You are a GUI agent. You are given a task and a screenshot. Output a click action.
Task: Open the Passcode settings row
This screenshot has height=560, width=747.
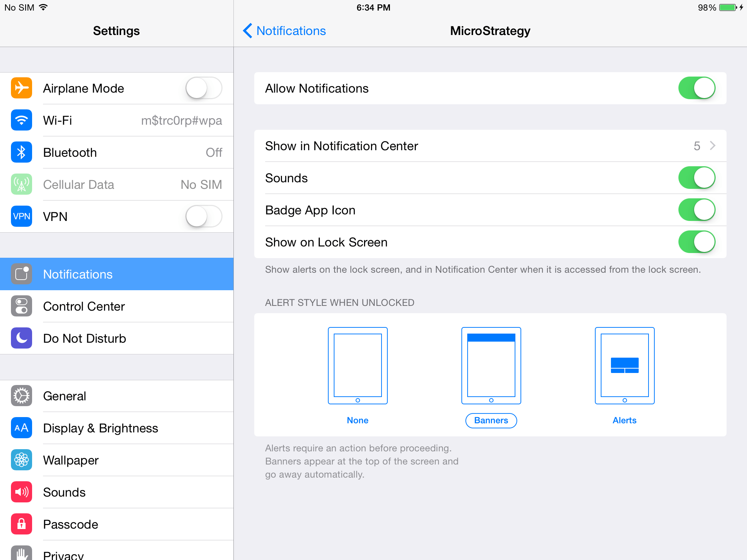coord(117,524)
